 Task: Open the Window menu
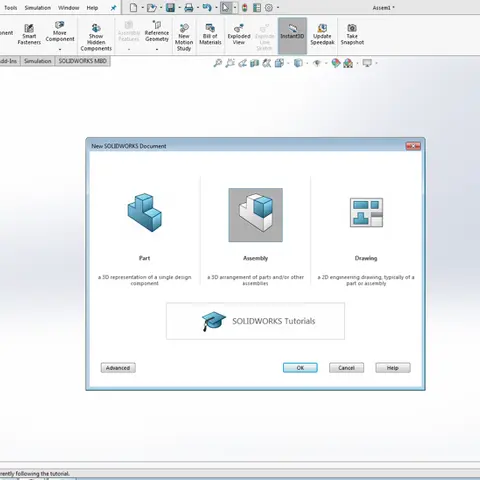(x=69, y=8)
